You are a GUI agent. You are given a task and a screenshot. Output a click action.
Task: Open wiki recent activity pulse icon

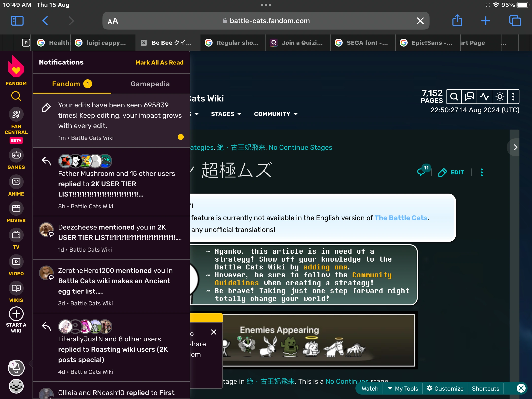[x=484, y=97]
